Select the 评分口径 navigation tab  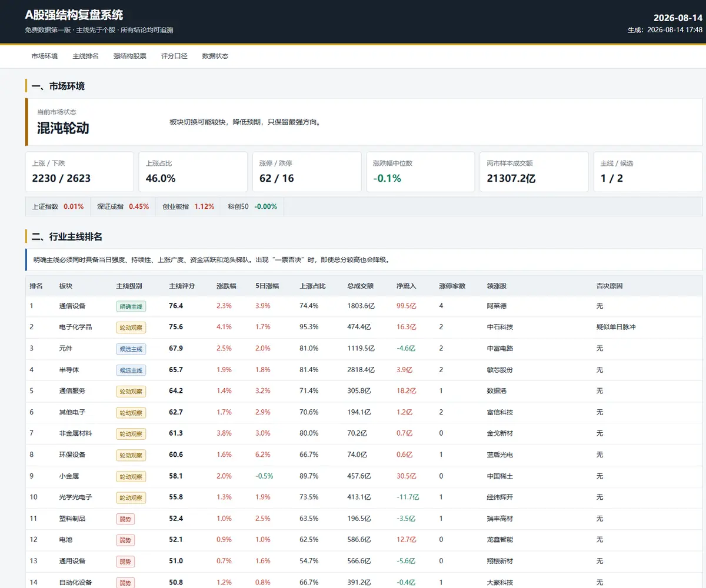point(174,56)
